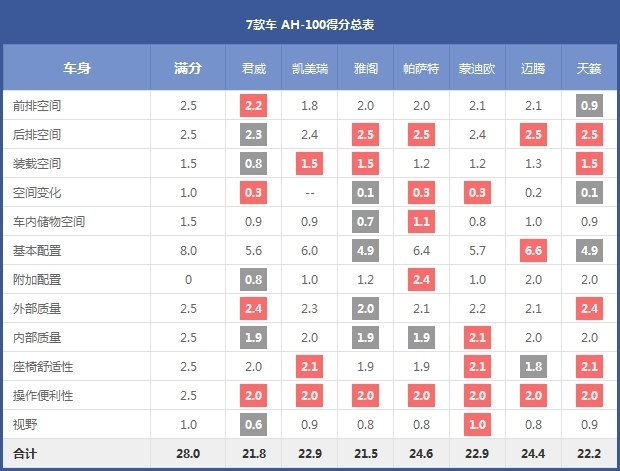Select the 天籁 column header
This screenshot has height=471, width=620.
(589, 68)
